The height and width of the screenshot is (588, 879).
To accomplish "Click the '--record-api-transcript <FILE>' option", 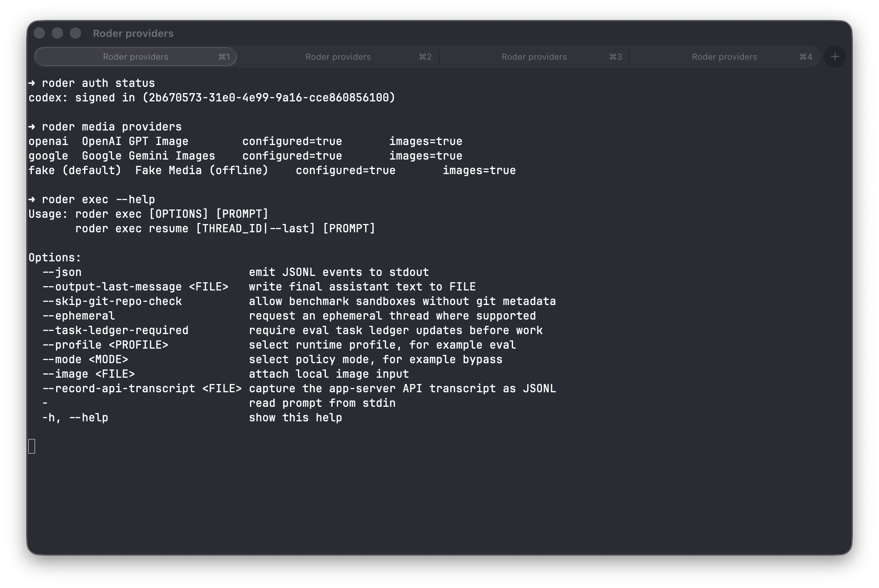I will pos(142,388).
